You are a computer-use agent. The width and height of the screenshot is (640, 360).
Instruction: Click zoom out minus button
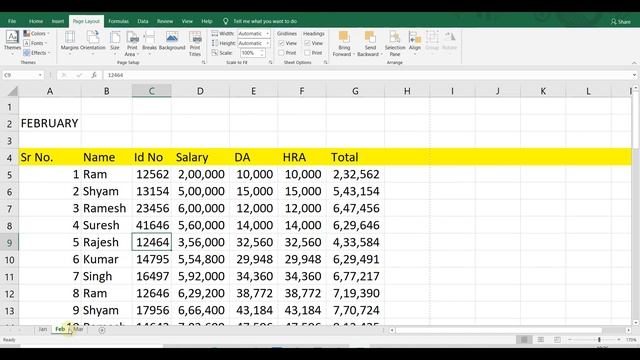(x=570, y=340)
